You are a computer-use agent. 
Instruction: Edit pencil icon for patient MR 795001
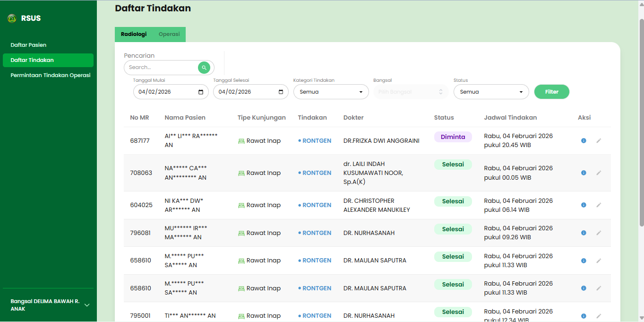click(599, 315)
